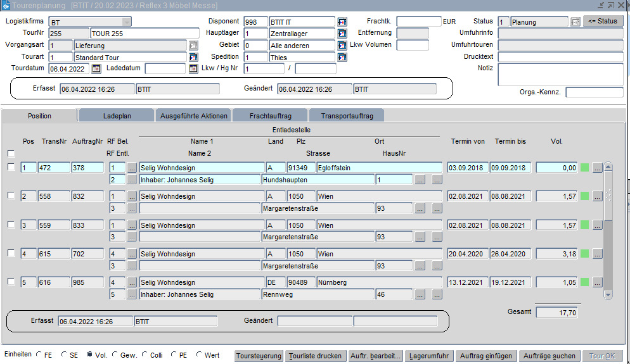Screen dimensions: 630x364
Task: Open the Tourdatum calendar picker
Action: pyautogui.click(x=96, y=69)
